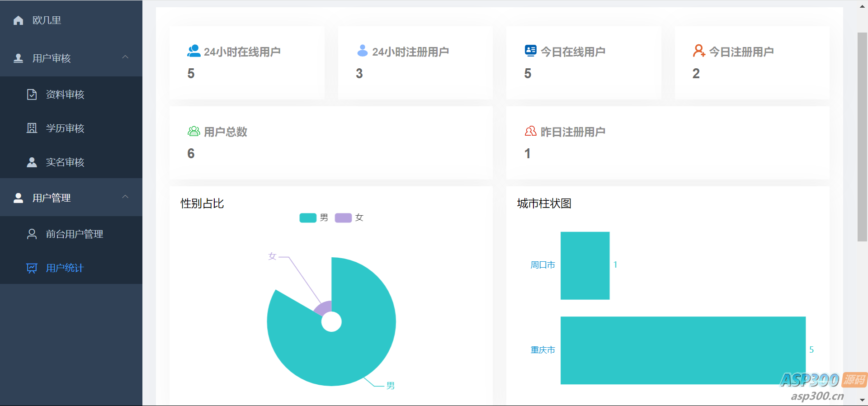Click the home icon beside 欧几里
Screen dimensions: 868x406
[19, 20]
